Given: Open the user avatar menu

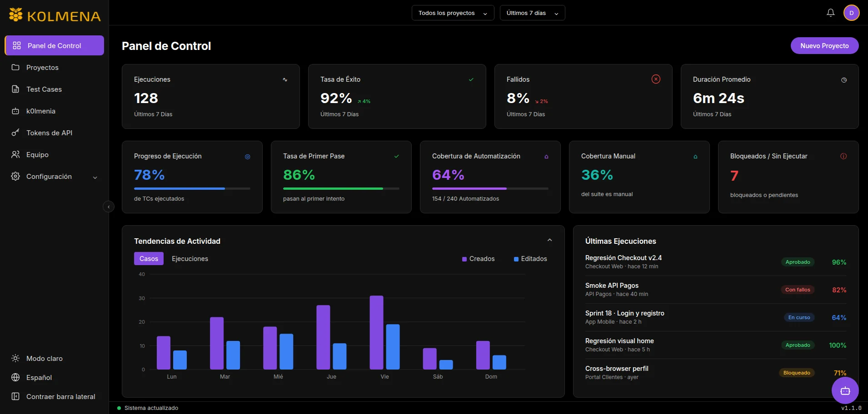Looking at the screenshot, I should coord(851,13).
